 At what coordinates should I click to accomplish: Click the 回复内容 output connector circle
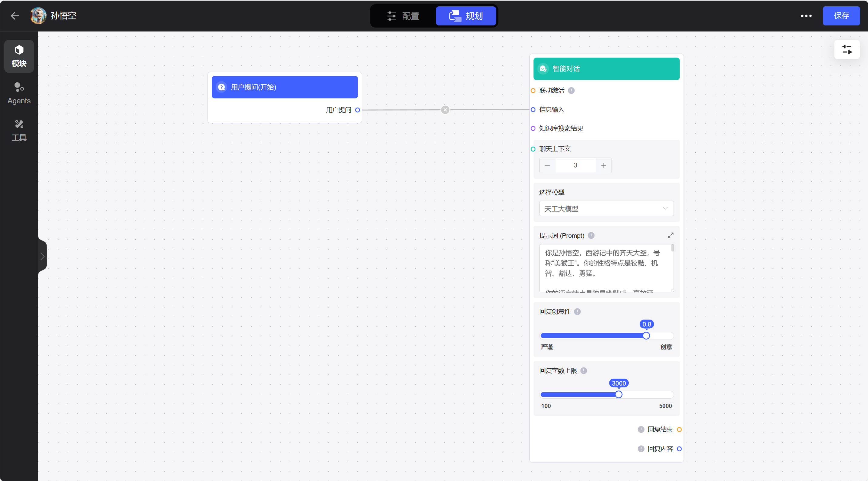pos(679,449)
